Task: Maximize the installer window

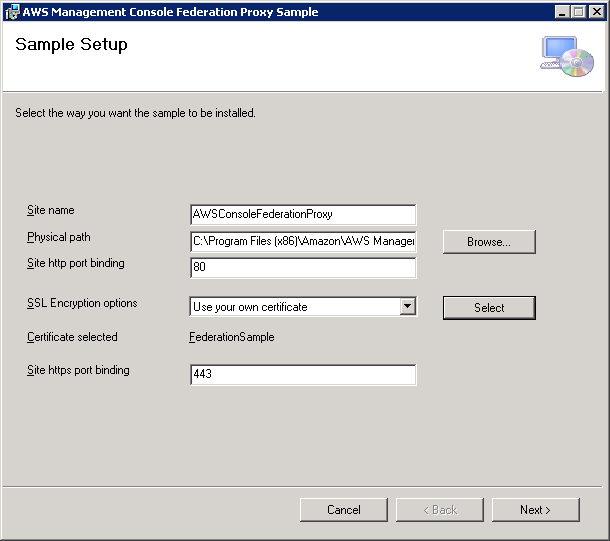Action: [x=578, y=12]
